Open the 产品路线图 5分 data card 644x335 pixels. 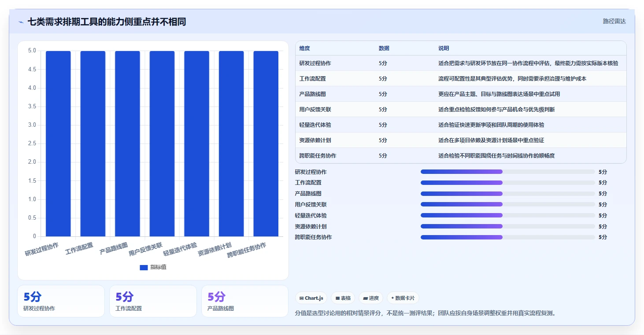click(245, 301)
